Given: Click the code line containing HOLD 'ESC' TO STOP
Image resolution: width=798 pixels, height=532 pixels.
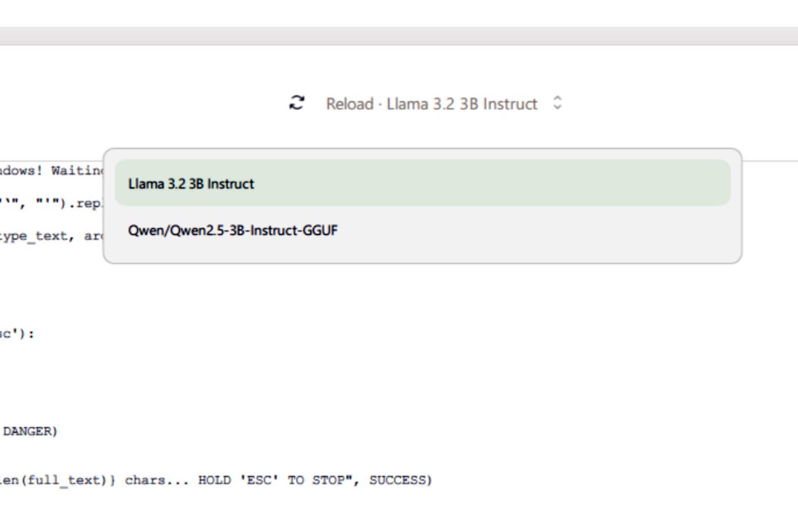Looking at the screenshot, I should pos(216,480).
